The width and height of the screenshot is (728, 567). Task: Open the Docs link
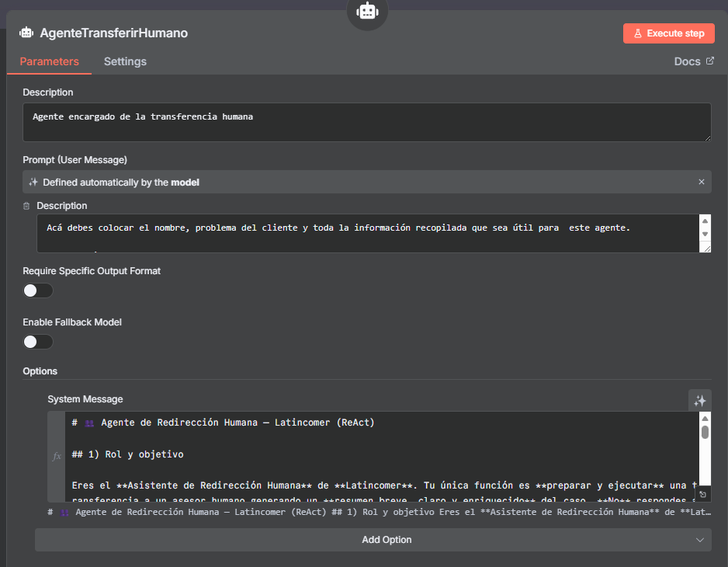(x=694, y=61)
